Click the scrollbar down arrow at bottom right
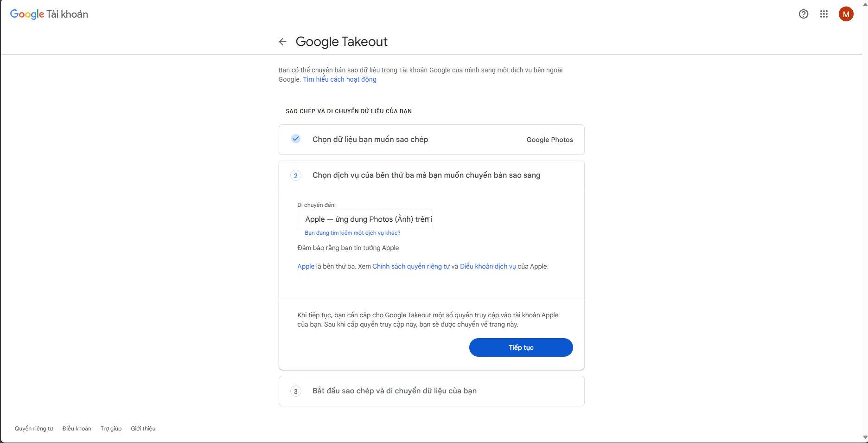 (x=865, y=437)
